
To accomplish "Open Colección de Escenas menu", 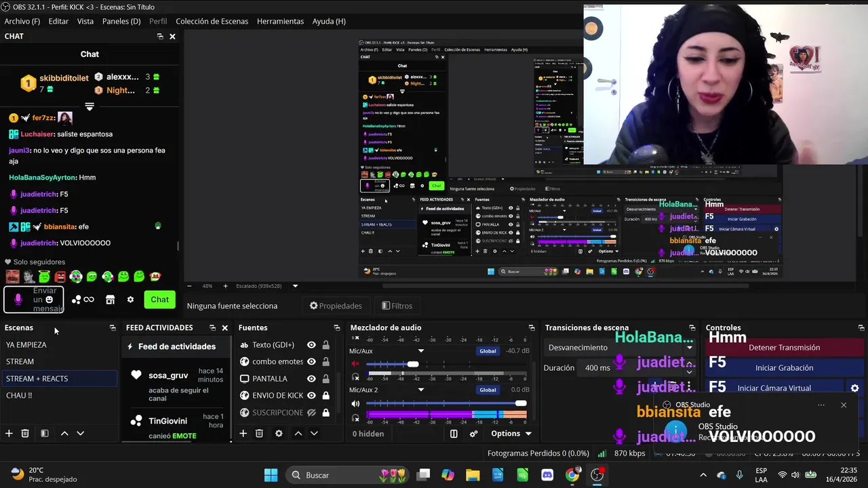I will (212, 21).
